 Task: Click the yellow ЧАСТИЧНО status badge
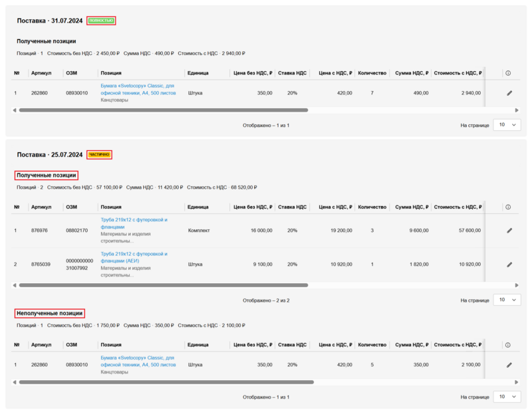click(99, 155)
